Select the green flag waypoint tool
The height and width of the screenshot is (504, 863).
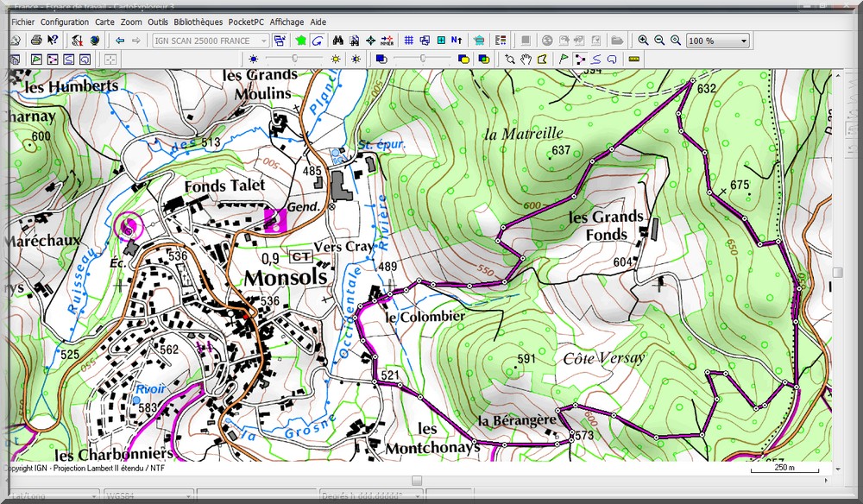click(564, 59)
